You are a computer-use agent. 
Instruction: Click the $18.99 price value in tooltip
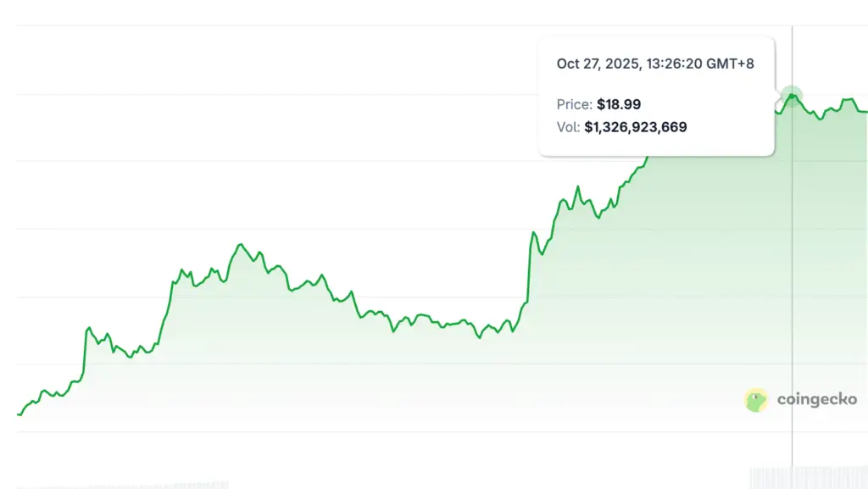coord(619,104)
